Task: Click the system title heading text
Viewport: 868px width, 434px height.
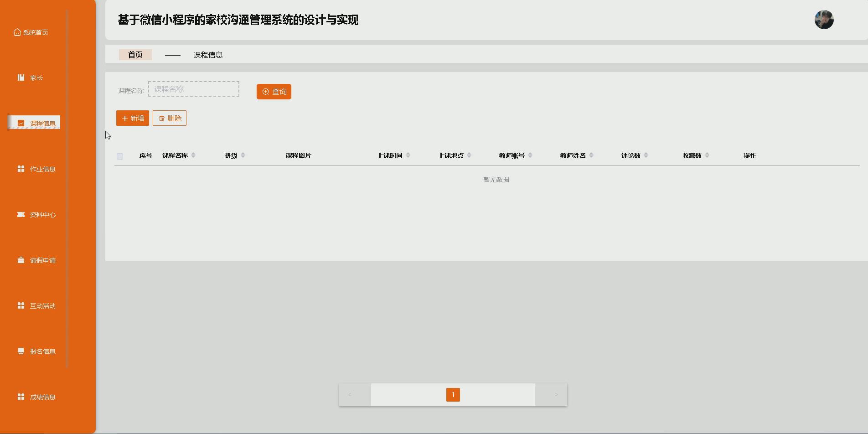Action: tap(238, 20)
